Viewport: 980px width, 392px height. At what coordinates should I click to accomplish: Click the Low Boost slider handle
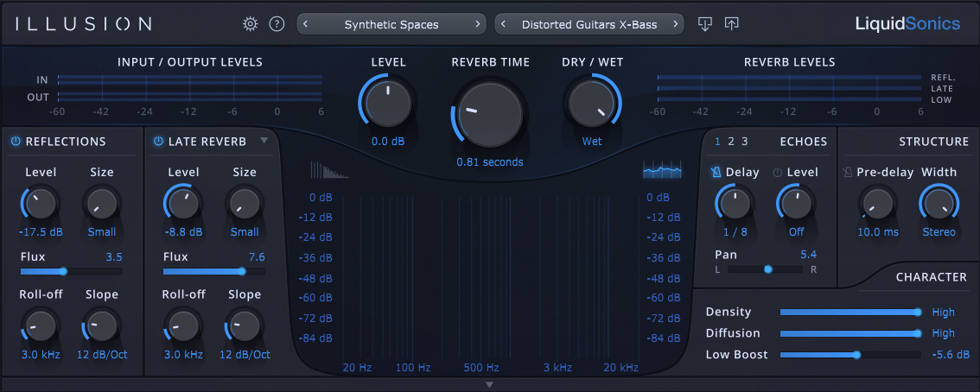click(856, 355)
